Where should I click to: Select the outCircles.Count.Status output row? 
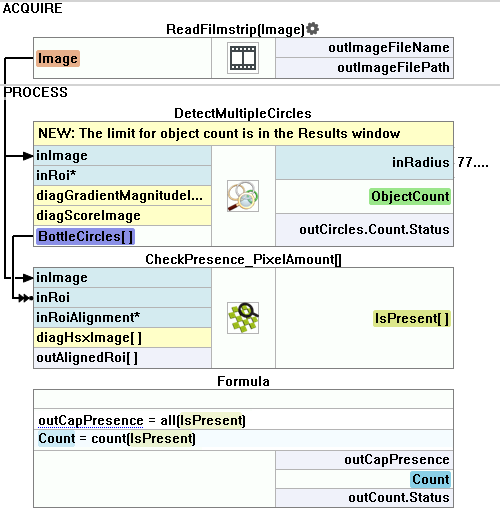pos(365,230)
